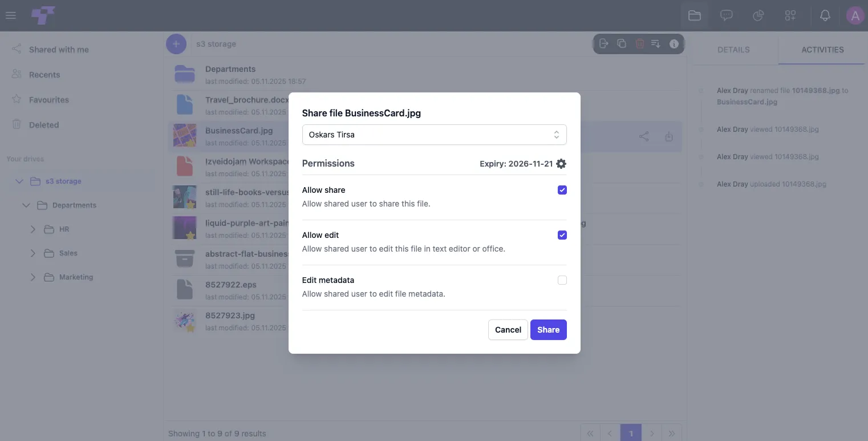
Task: Open the Oskars Tirsa user dropdown
Action: (435, 135)
